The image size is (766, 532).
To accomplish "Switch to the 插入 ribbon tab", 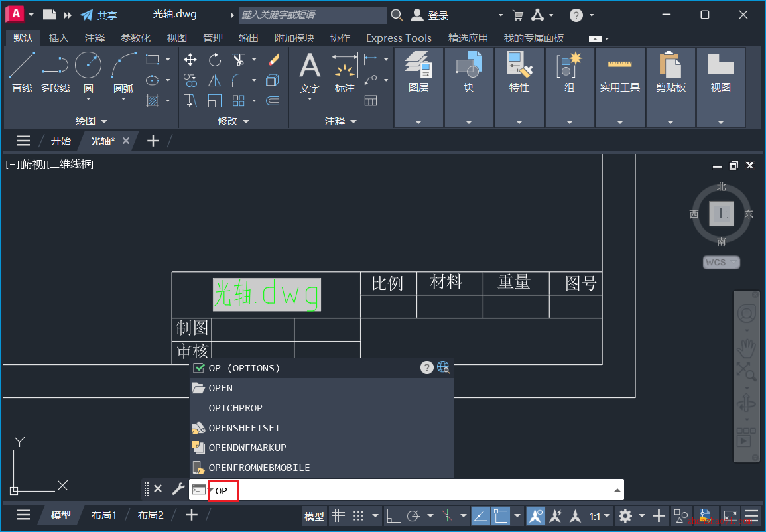I will pos(58,38).
